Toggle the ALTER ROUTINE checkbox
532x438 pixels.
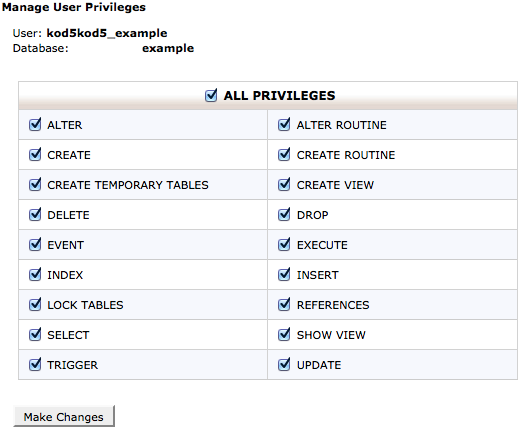[x=284, y=125]
